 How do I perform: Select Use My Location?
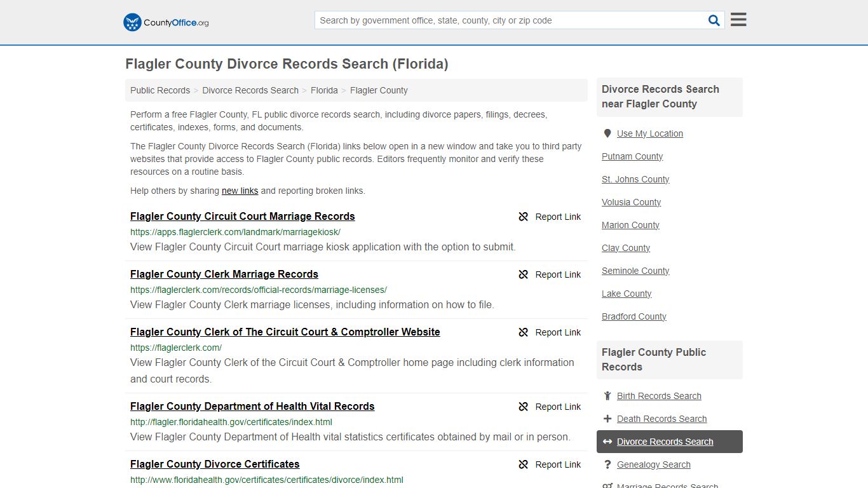tap(650, 133)
